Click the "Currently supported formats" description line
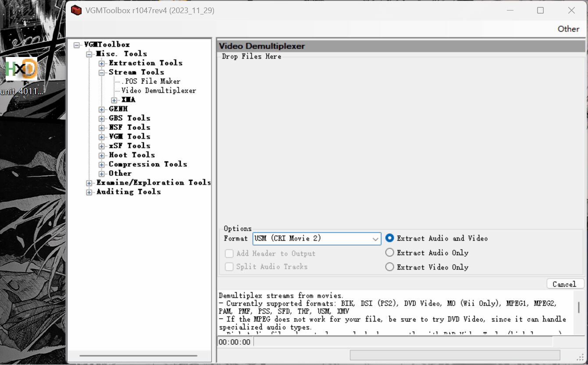Screen dimensions: 588x365 (x=388, y=304)
